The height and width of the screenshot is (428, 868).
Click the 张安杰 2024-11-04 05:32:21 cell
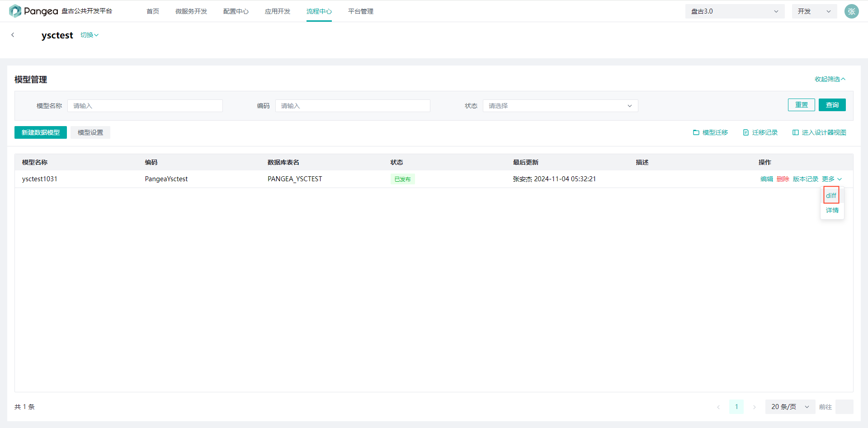pyautogui.click(x=554, y=179)
